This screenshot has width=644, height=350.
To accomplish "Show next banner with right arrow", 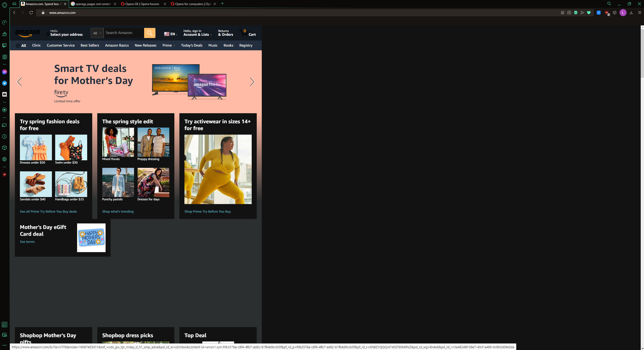I will click(x=252, y=82).
